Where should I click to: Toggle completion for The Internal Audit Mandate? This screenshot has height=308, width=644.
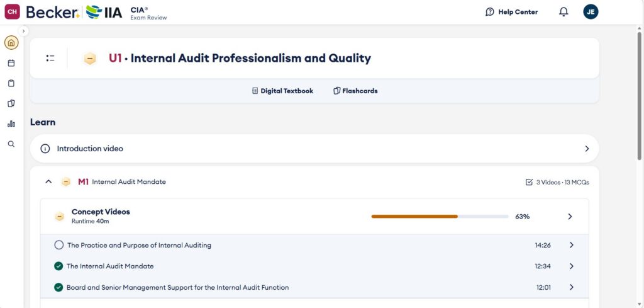tap(58, 266)
